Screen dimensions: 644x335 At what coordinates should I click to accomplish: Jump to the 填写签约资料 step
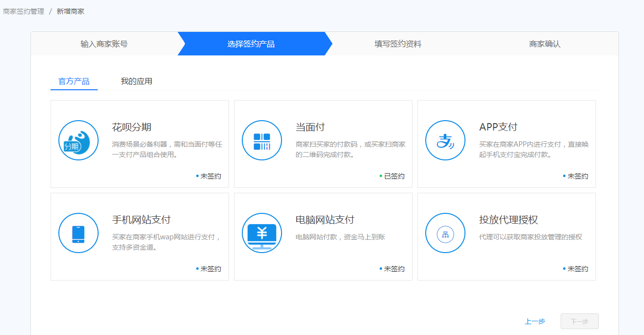tap(398, 44)
